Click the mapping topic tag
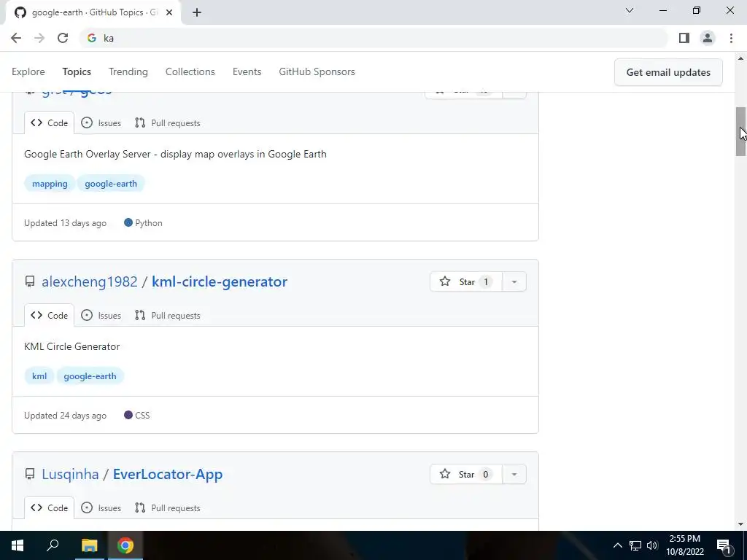Viewport: 747px width, 560px height. [x=50, y=184]
